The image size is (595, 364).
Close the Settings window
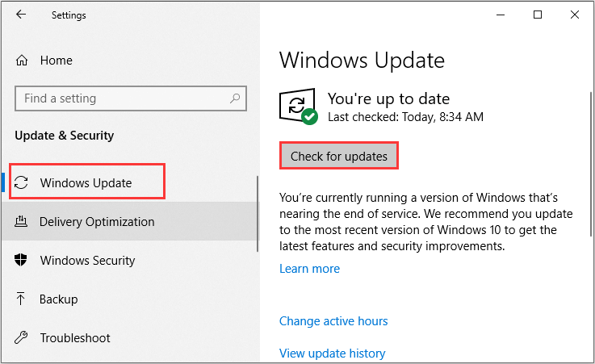(x=575, y=15)
